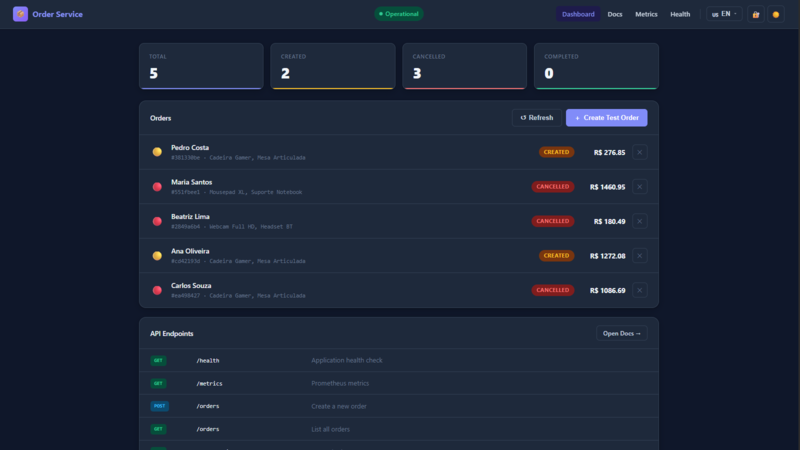The width and height of the screenshot is (800, 450).
Task: Click CREATED badge on Ana Oliveira's order
Action: (x=556, y=256)
